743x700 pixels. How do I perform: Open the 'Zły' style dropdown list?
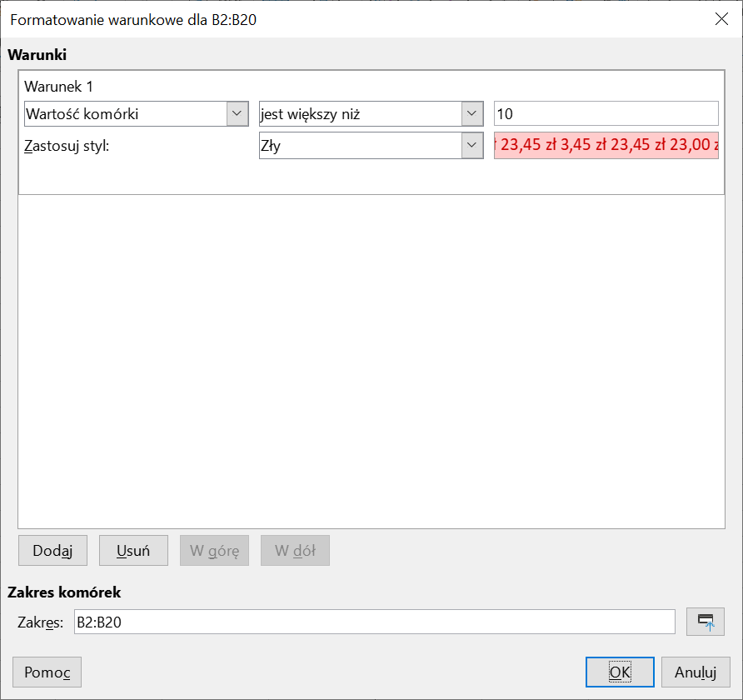coord(361,146)
